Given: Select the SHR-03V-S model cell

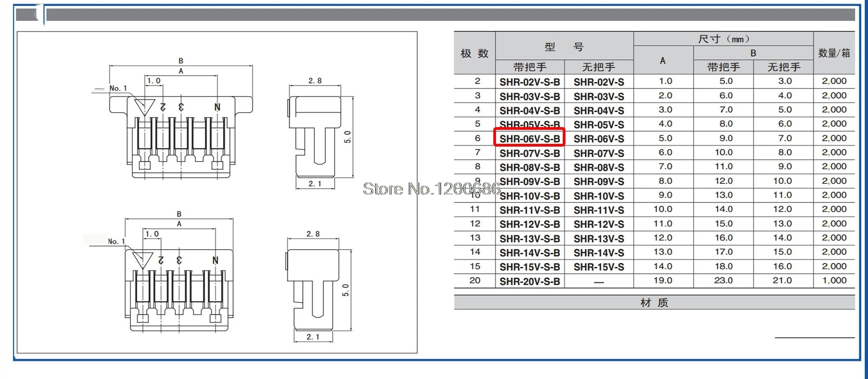Looking at the screenshot, I should (599, 97).
